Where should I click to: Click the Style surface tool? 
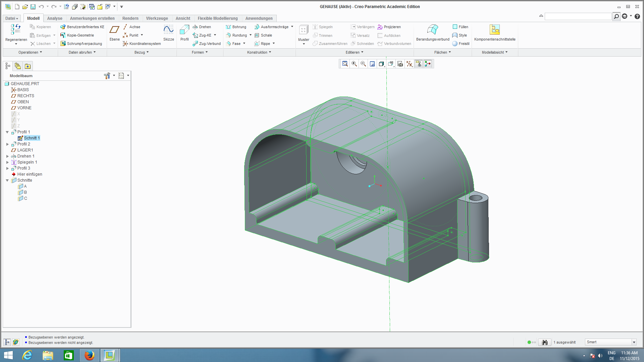[460, 35]
